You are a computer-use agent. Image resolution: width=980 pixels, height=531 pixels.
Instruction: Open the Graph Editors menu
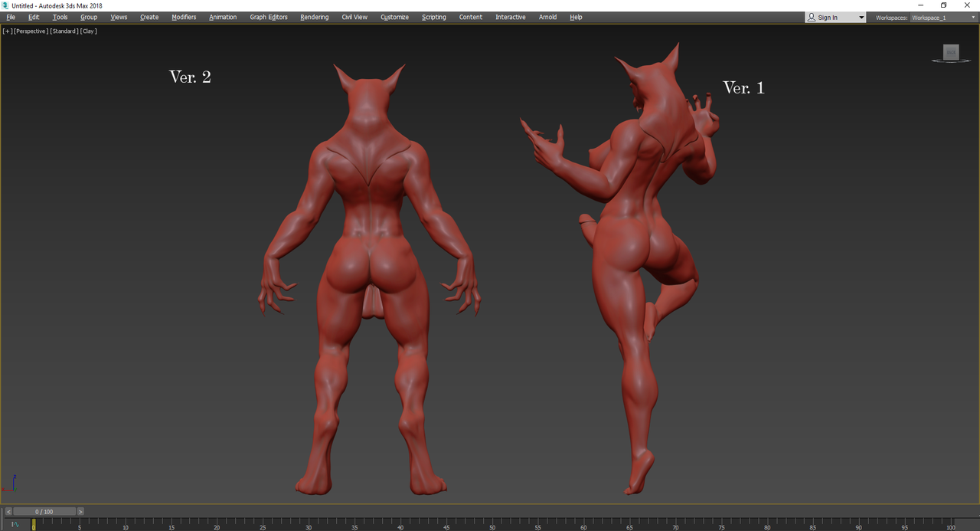pyautogui.click(x=269, y=17)
